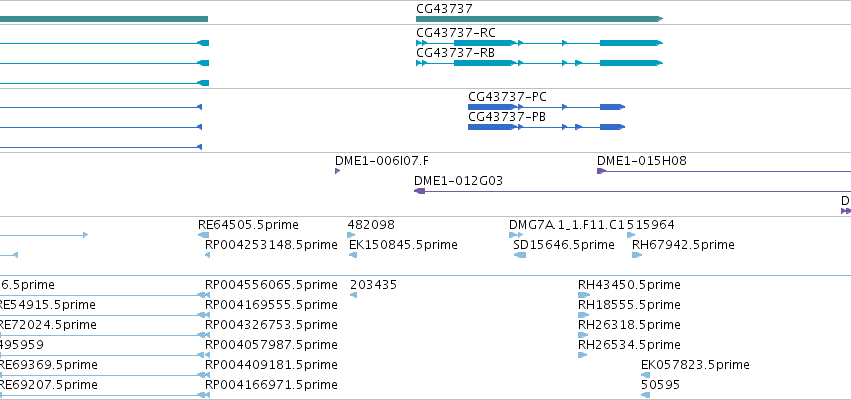Click the RH26318.5prime arrow glyph
The image size is (851, 400).
(x=583, y=335)
